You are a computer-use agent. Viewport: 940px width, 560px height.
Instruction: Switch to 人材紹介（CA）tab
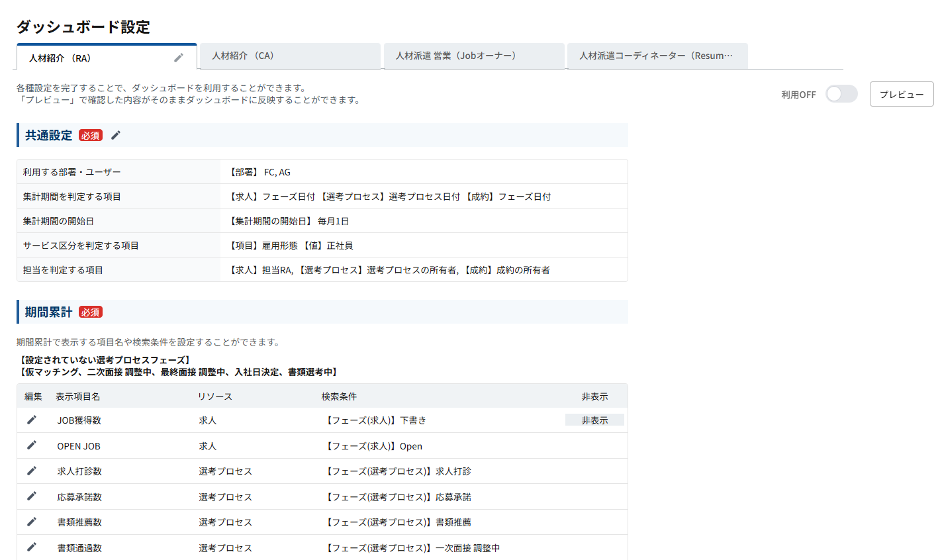(289, 56)
